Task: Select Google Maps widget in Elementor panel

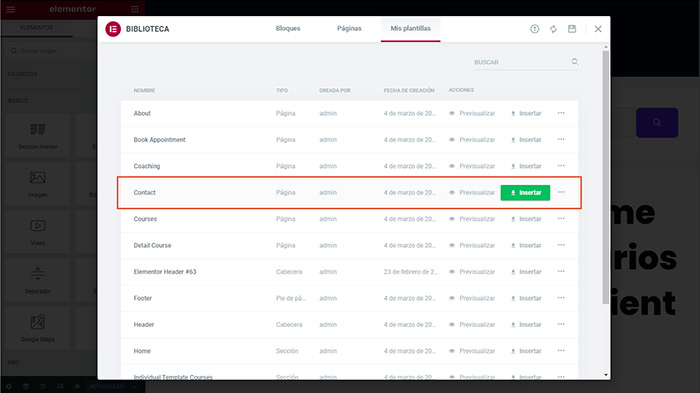Action: 38,328
